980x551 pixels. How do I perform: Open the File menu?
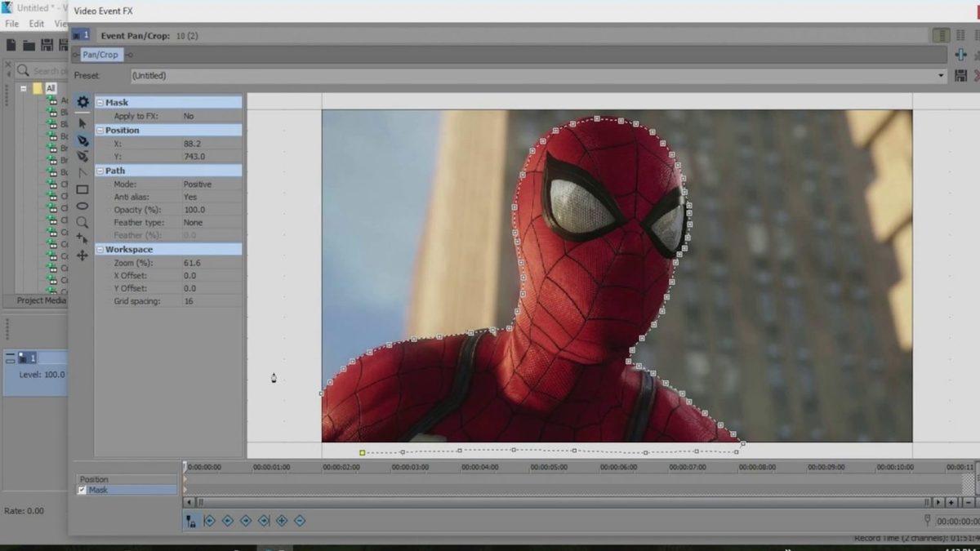[x=11, y=24]
